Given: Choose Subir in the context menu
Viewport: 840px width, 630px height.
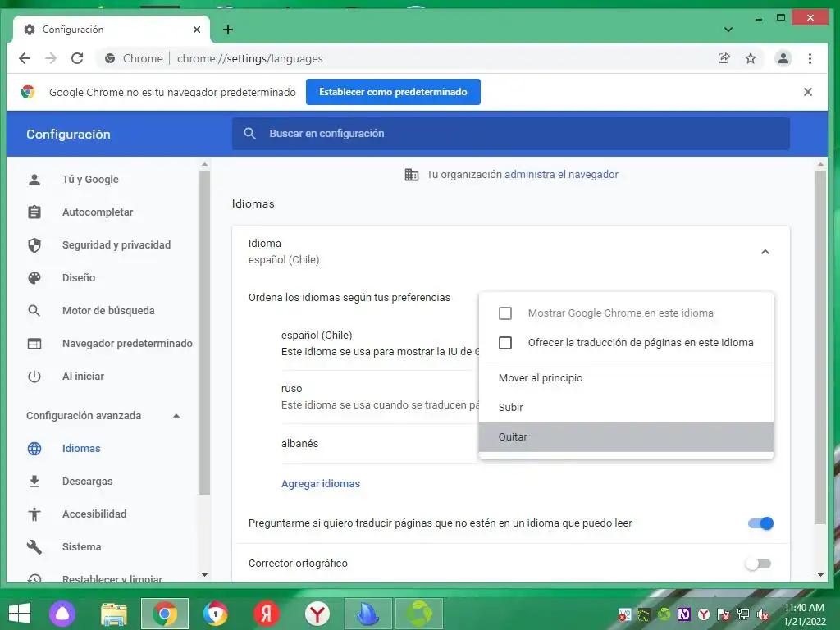Looking at the screenshot, I should 626,407.
